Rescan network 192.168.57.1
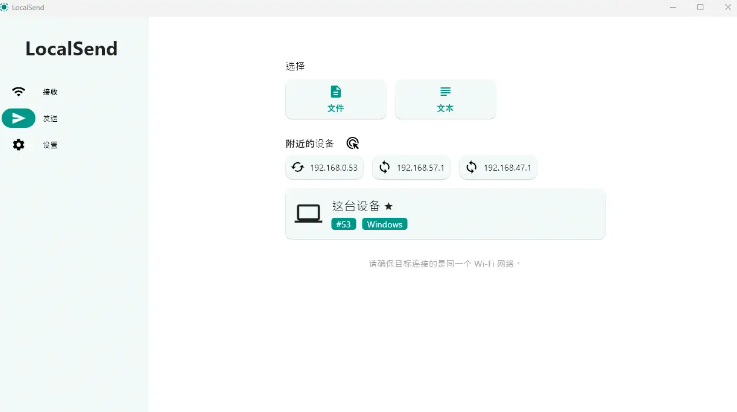This screenshot has width=737, height=412. 411,167
